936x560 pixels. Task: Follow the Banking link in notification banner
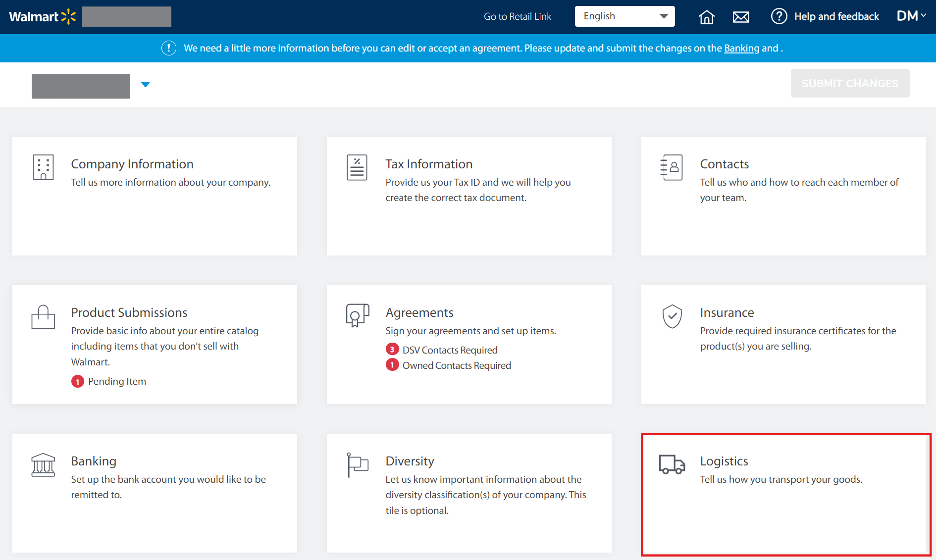point(741,48)
